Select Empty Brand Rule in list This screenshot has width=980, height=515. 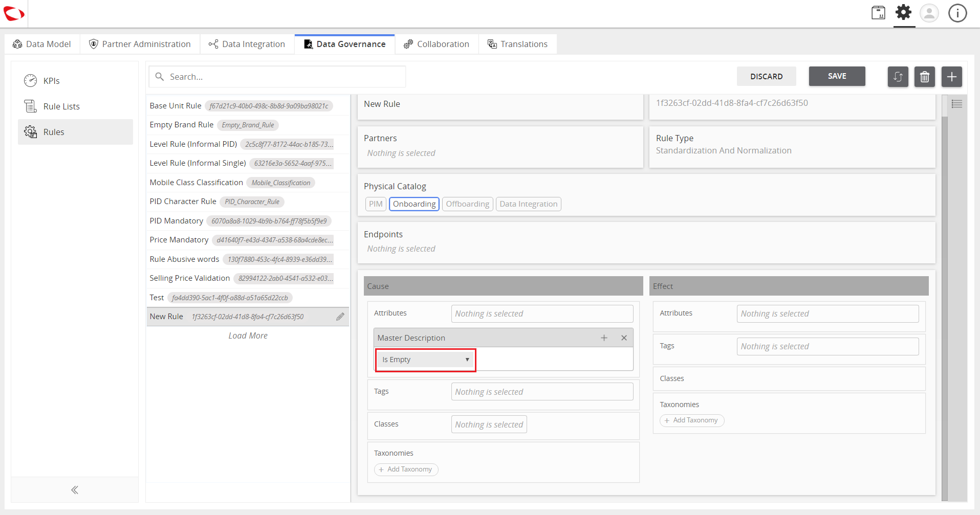click(248, 125)
